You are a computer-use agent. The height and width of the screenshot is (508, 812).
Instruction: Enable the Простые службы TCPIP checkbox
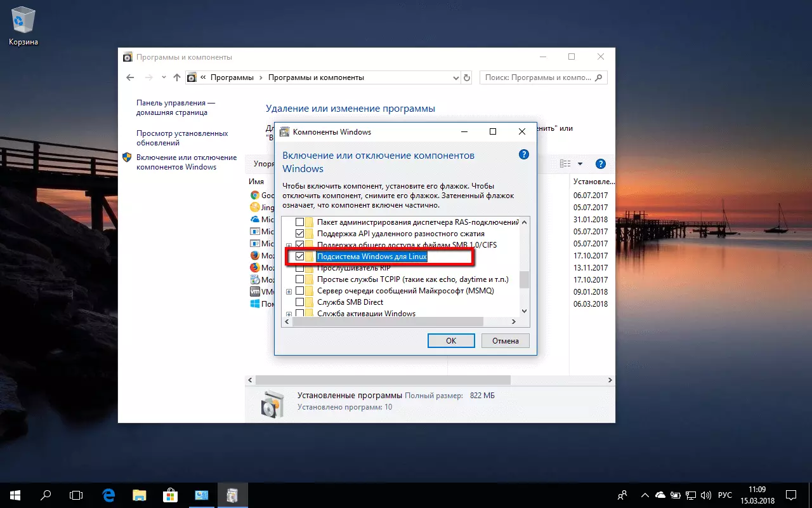[x=300, y=279]
